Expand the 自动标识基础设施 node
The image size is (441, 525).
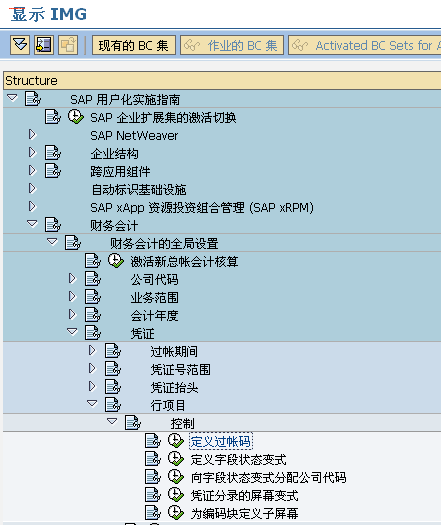click(32, 189)
